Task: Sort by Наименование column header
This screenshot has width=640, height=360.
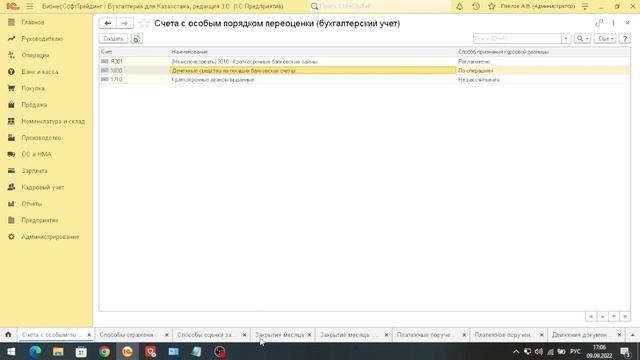Action: tap(313, 52)
